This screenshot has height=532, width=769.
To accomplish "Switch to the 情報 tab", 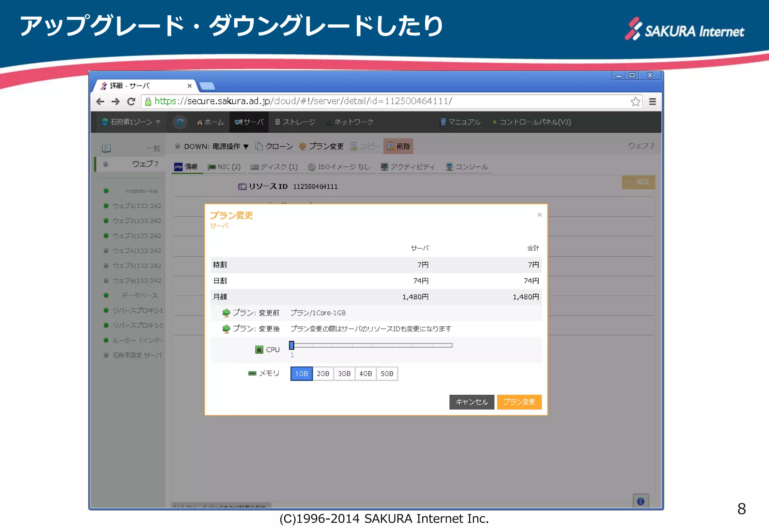I will point(187,167).
